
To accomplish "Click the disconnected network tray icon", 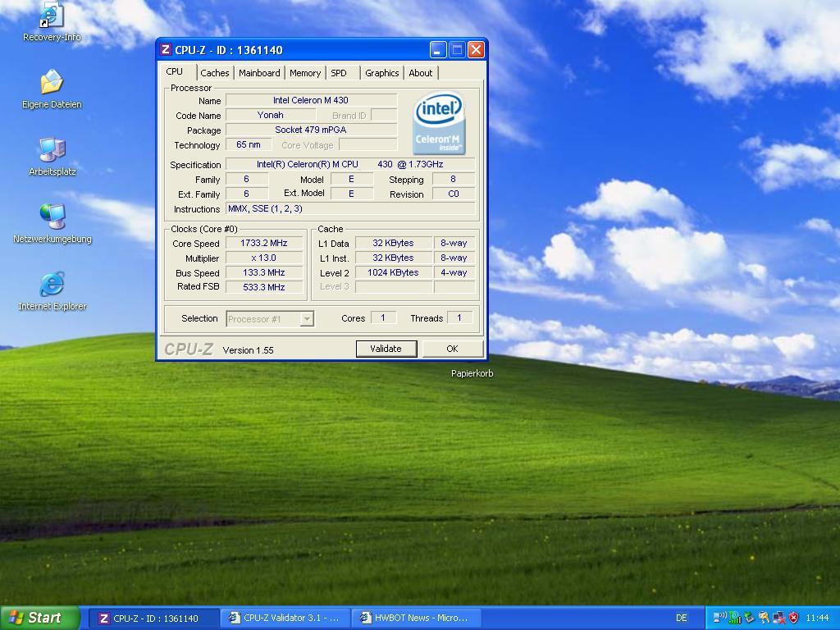I will click(x=779, y=618).
